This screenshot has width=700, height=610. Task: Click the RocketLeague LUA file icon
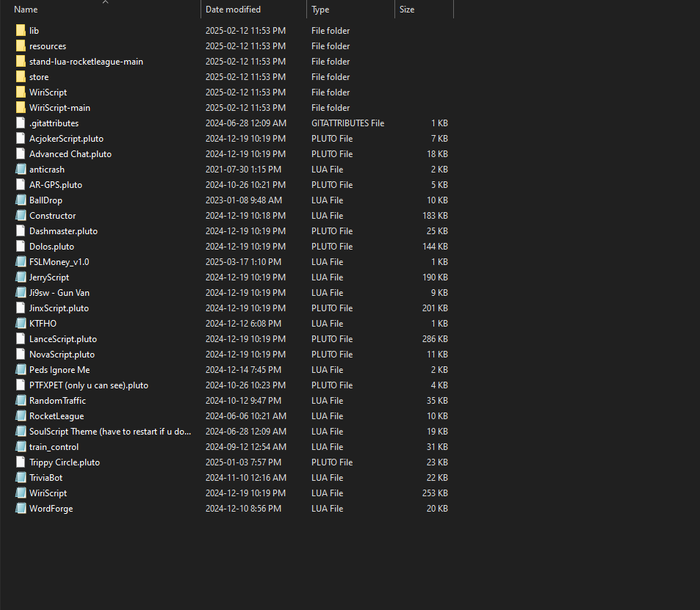coord(21,416)
